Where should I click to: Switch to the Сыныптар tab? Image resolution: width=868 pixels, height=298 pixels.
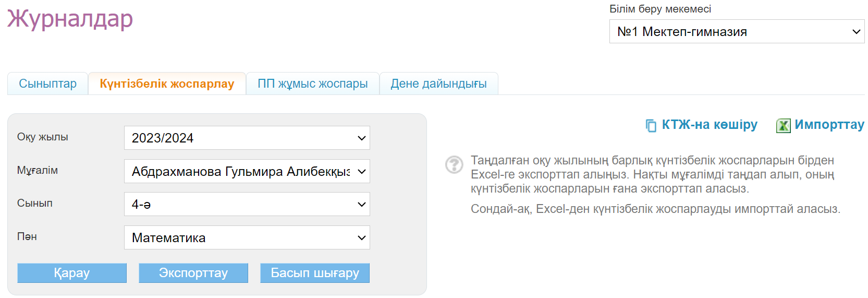[47, 84]
